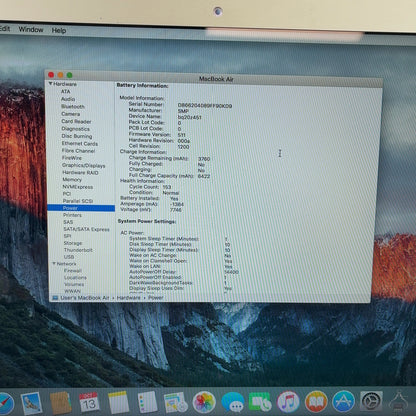This screenshot has width=416, height=416.
Task: Collapse the Network section triangle
Action: [x=54, y=264]
